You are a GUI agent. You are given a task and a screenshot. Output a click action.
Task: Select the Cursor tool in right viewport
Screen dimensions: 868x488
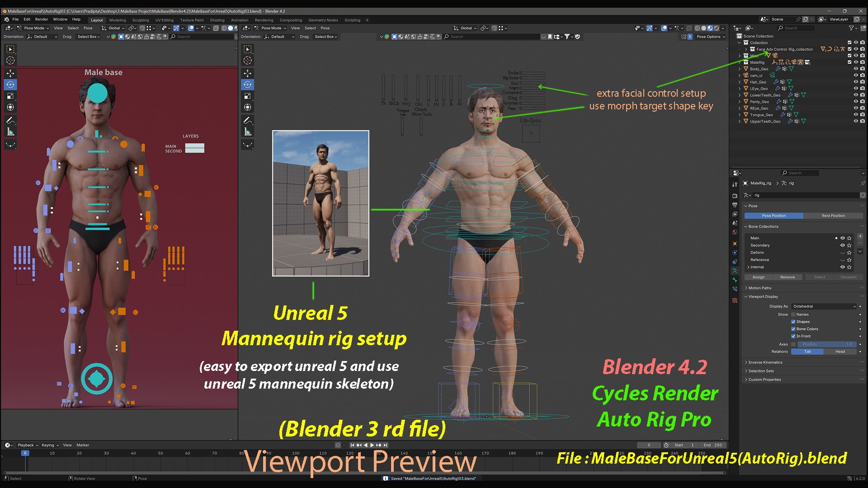pos(247,60)
